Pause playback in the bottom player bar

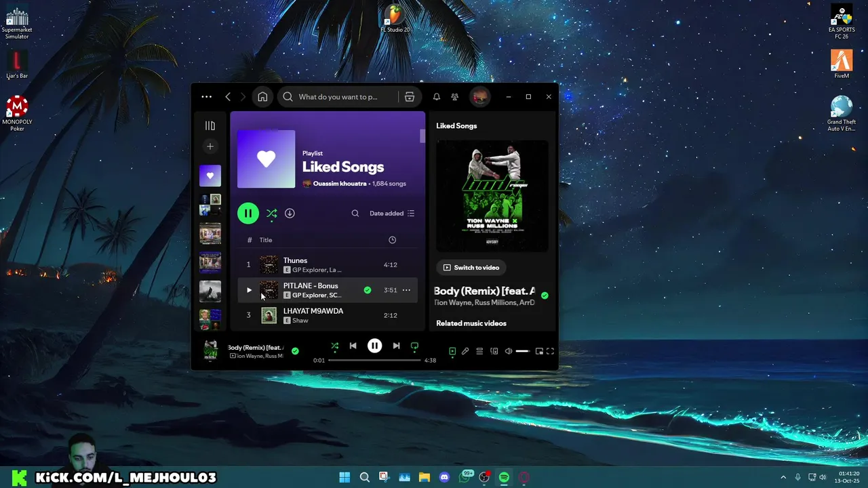(374, 346)
